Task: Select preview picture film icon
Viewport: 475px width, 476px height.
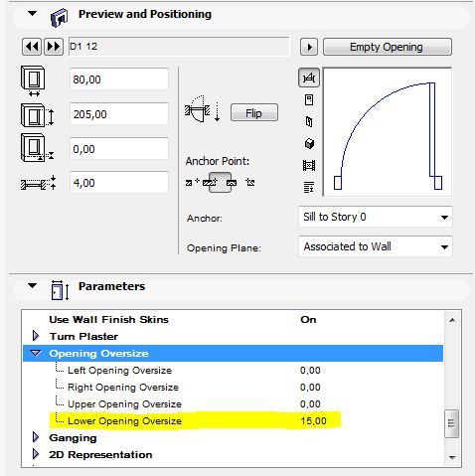Action: [309, 165]
